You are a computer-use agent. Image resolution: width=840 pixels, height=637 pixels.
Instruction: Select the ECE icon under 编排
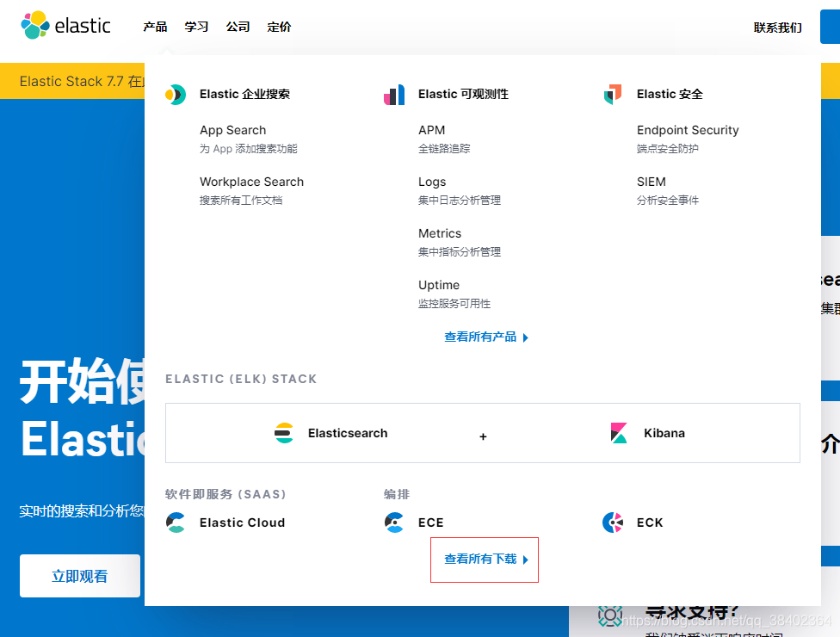tap(395, 523)
